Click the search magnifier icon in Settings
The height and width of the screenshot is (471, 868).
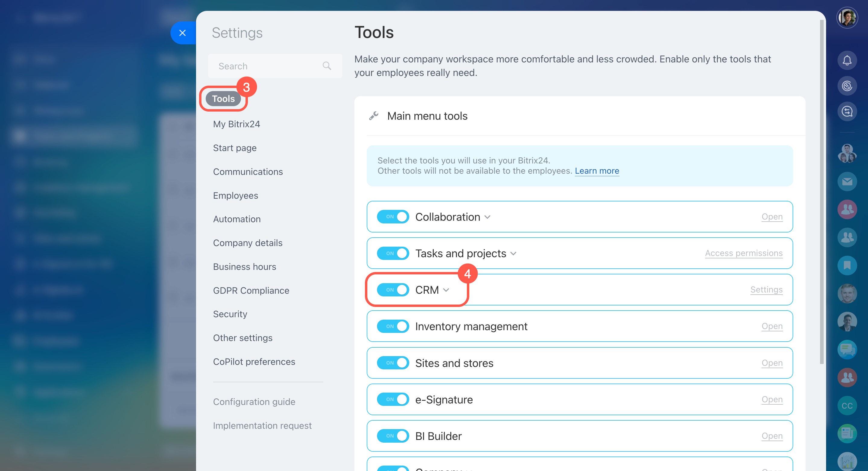[x=327, y=66]
